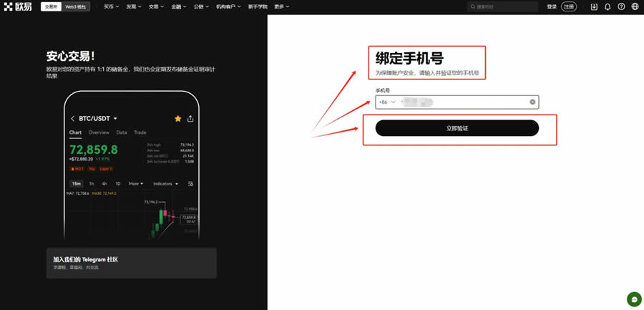
Task: Click into the 手机号 input field
Action: click(x=472, y=102)
